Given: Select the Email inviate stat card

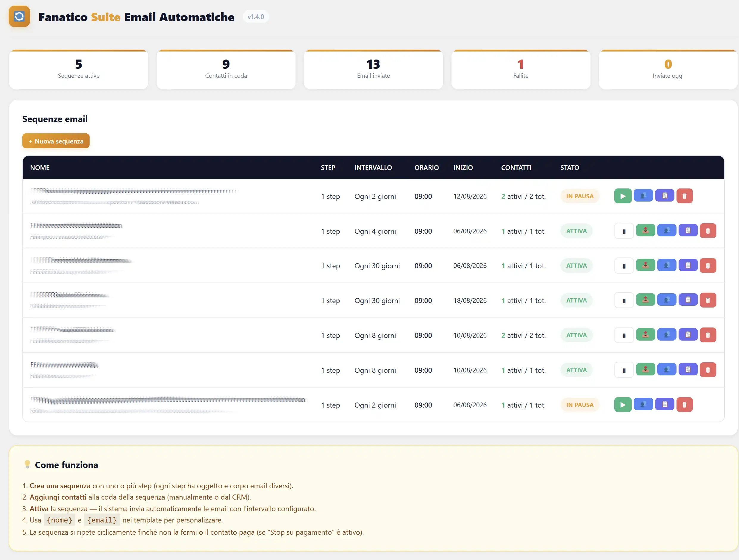Looking at the screenshot, I should pyautogui.click(x=373, y=70).
